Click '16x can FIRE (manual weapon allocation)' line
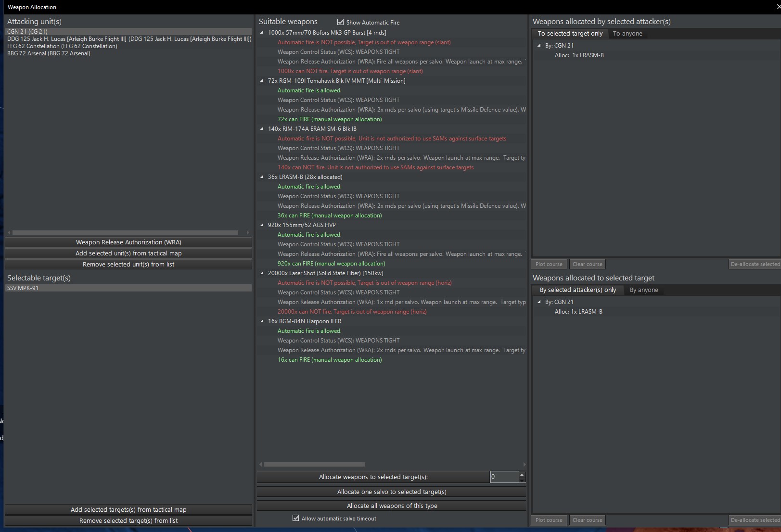The height and width of the screenshot is (532, 781). [x=330, y=360]
